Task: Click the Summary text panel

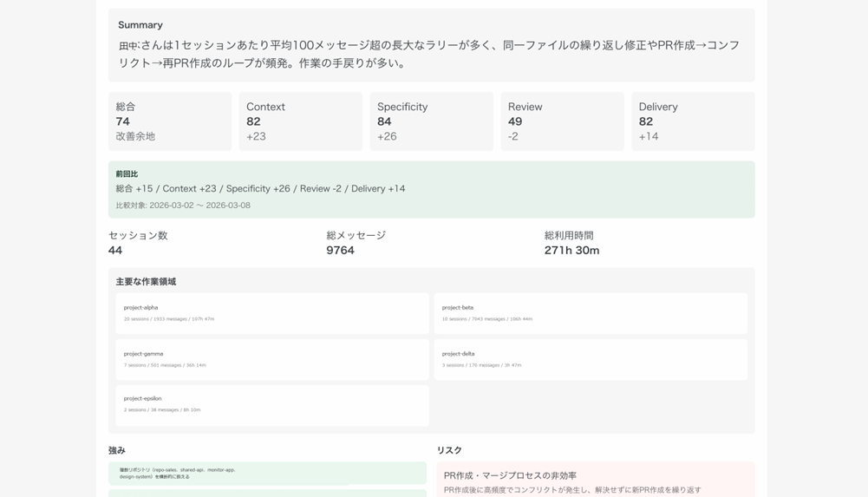Action: click(431, 46)
